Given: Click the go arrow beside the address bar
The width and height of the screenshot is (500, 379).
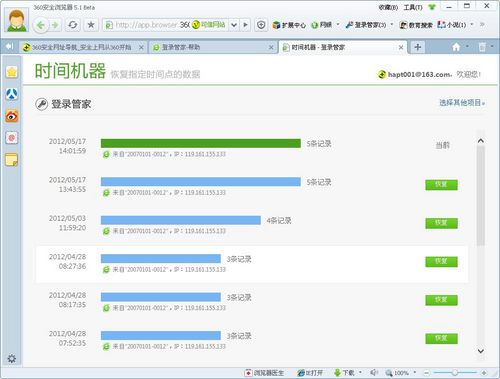Looking at the screenshot, I should coord(245,25).
